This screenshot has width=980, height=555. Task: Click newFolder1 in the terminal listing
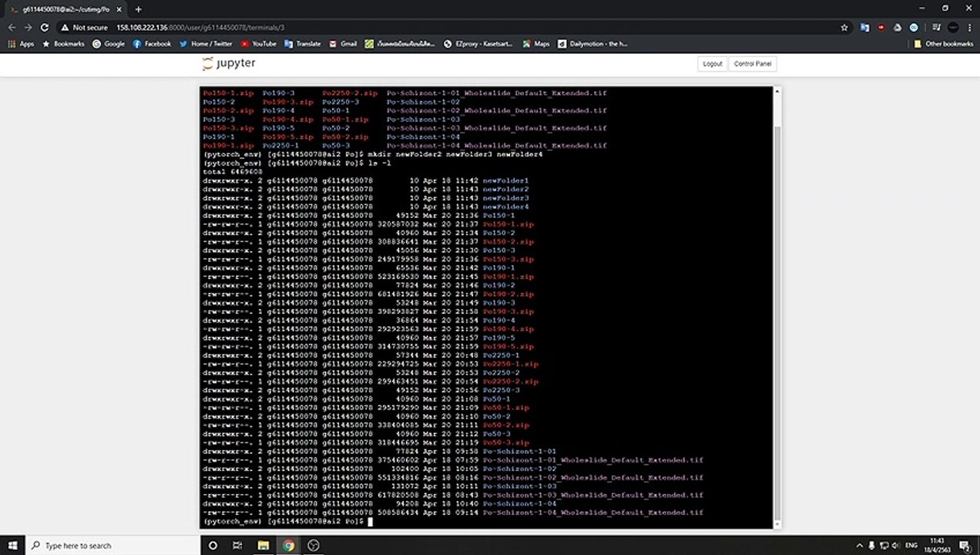pyautogui.click(x=505, y=180)
